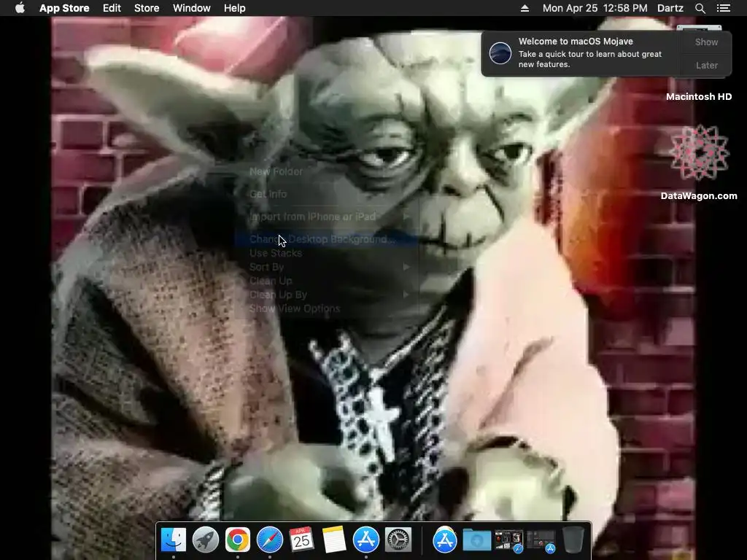Open the Store menu
Image resolution: width=747 pixels, height=560 pixels.
(147, 8)
